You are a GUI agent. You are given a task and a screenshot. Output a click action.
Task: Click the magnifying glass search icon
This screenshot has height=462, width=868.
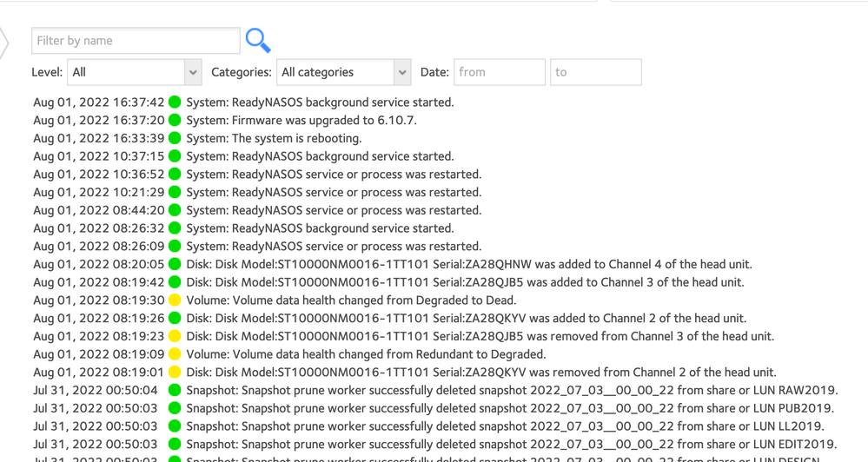tap(258, 40)
